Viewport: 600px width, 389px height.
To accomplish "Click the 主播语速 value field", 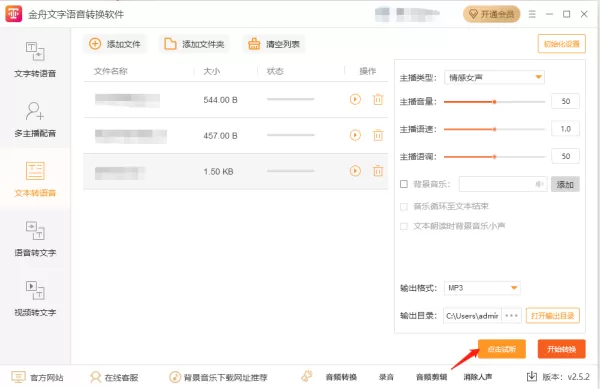I will [x=565, y=129].
